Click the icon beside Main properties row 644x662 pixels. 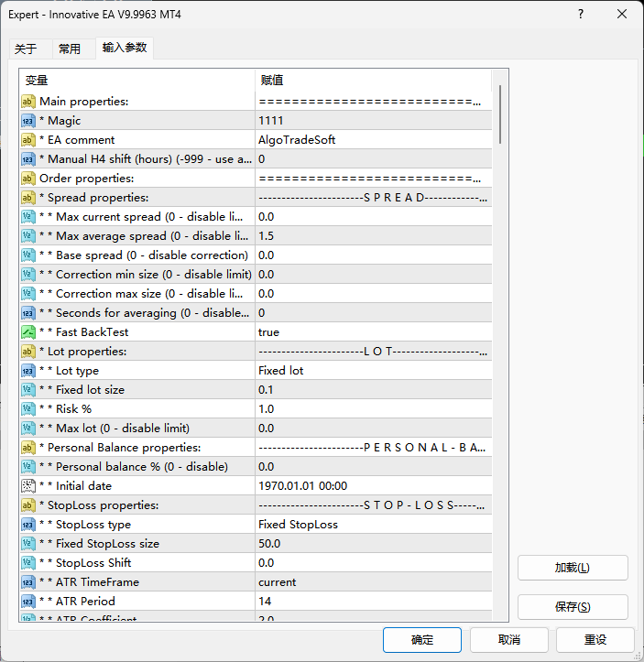point(28,102)
